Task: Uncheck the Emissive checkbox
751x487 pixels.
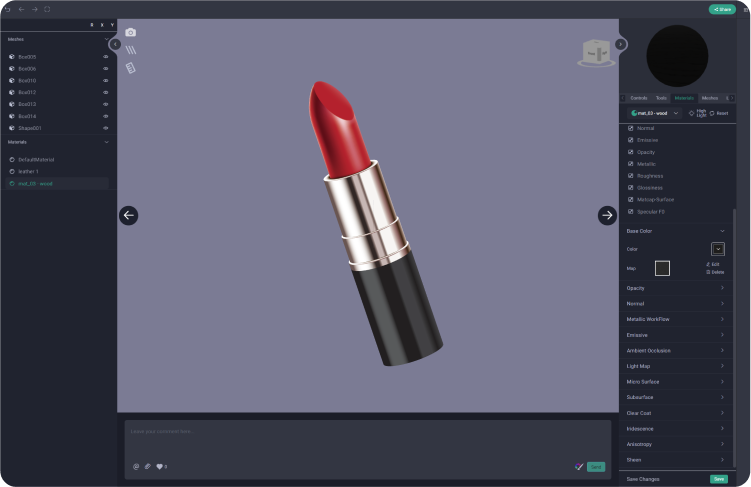Action: [630, 140]
